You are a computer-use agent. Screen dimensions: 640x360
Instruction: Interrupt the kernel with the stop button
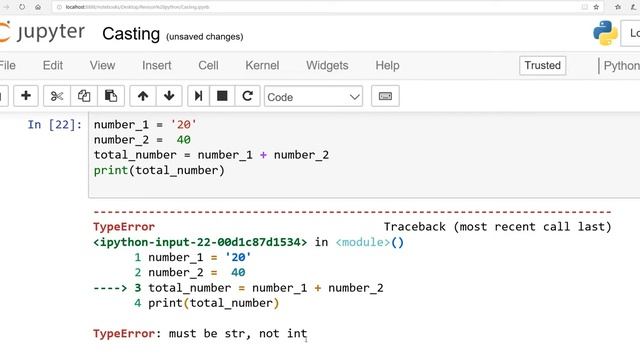[x=222, y=96]
